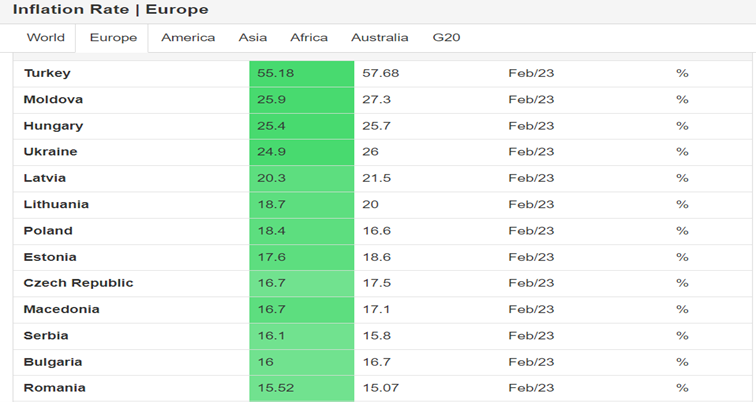
Task: Click Romania's green 15.52 value cell
Action: point(301,388)
